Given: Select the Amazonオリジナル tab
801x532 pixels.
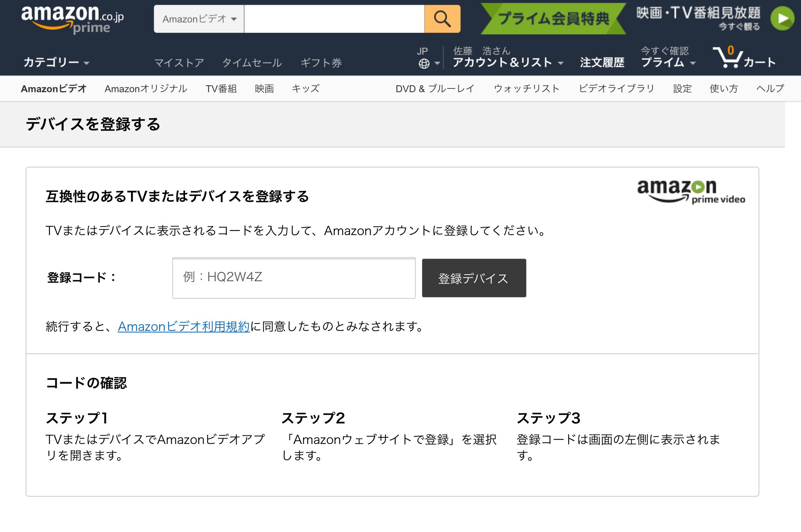Looking at the screenshot, I should coord(146,89).
